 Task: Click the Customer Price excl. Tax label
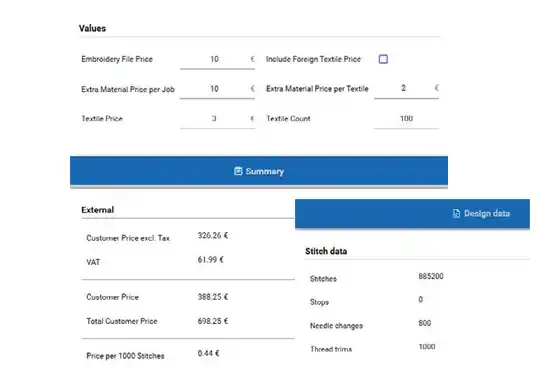[128, 238]
